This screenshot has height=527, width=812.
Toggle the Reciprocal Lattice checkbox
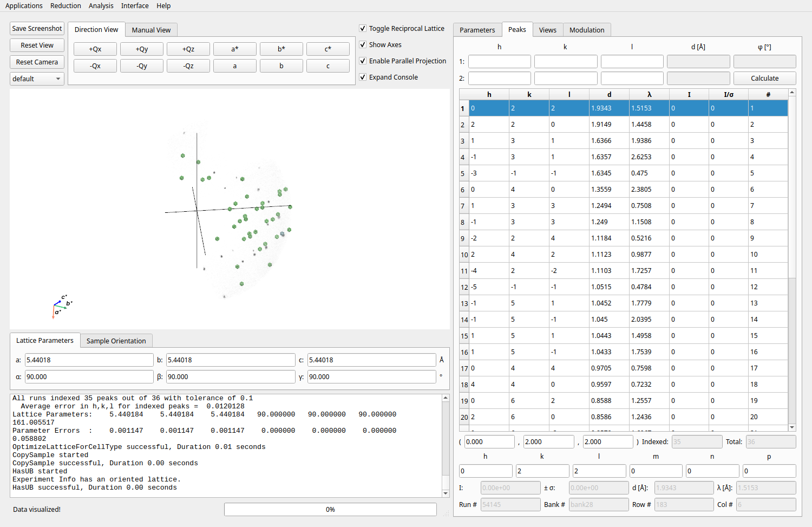click(363, 29)
